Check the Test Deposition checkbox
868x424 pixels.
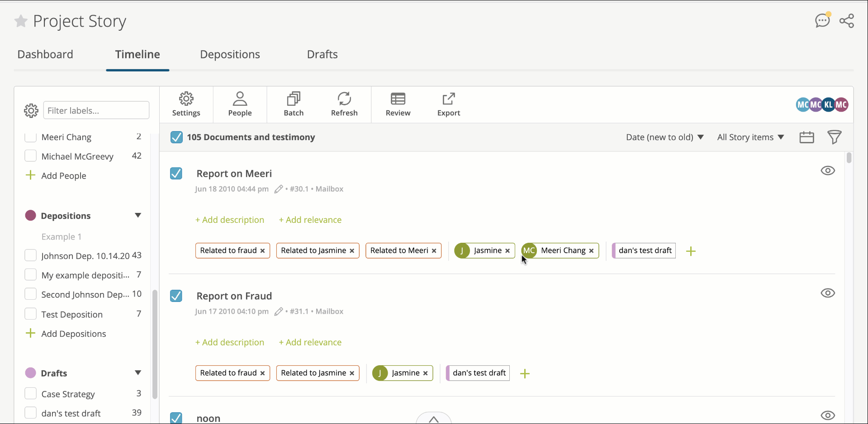coord(30,314)
